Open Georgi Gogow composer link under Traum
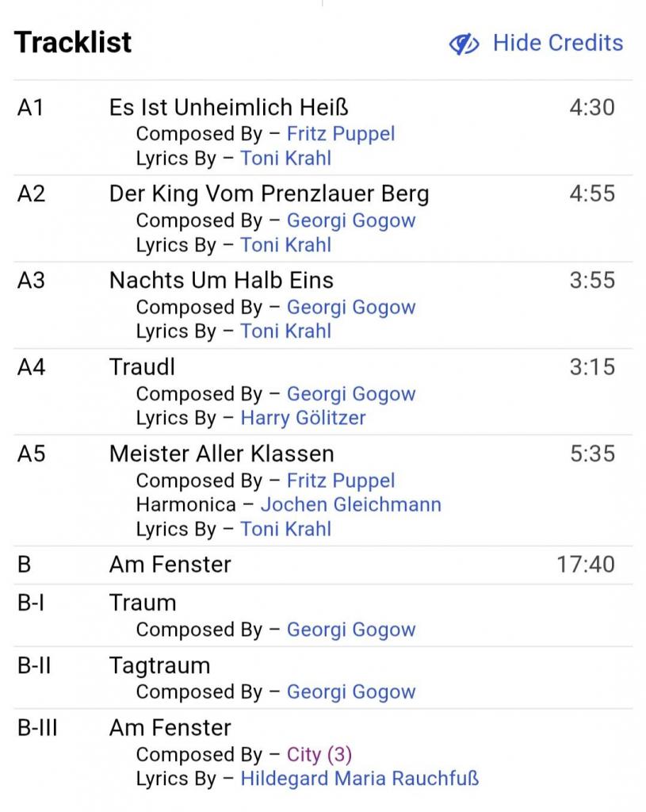Viewport: 646px width, 812px height. 350,630
